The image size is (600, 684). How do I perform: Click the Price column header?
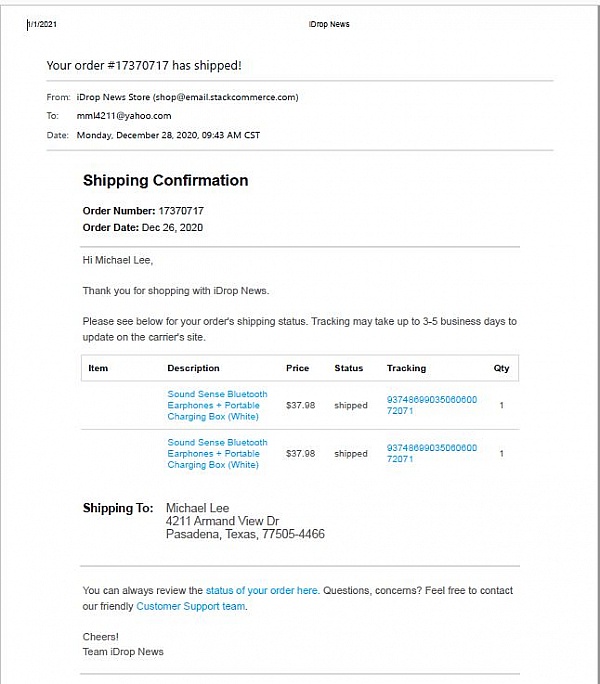tap(297, 368)
